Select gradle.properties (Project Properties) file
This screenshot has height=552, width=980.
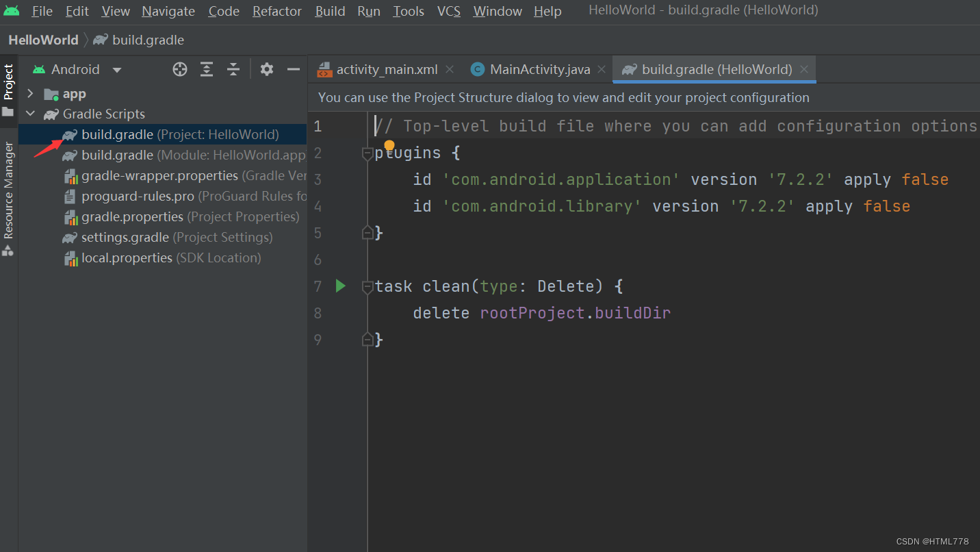click(x=163, y=216)
